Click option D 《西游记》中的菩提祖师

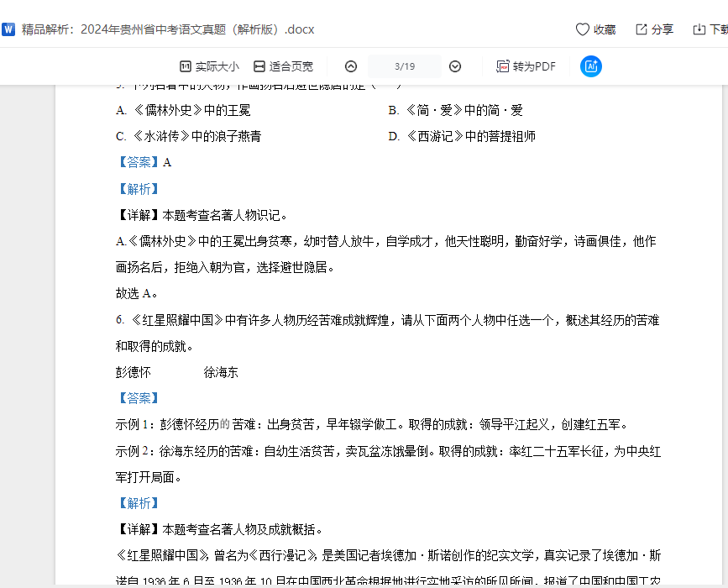[462, 137]
